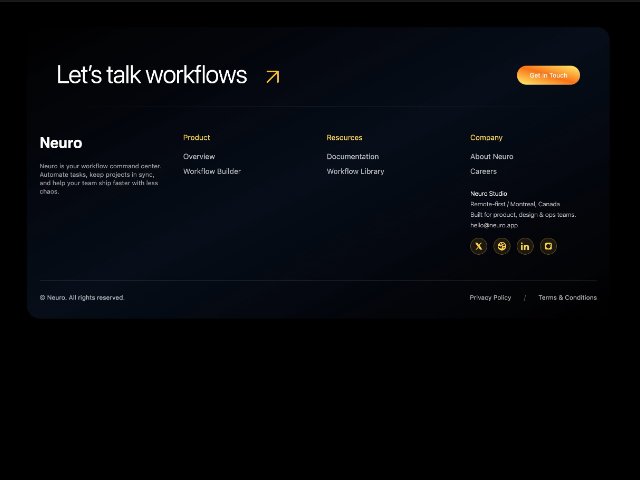Click Built for product, design & ops teams

(x=523, y=215)
